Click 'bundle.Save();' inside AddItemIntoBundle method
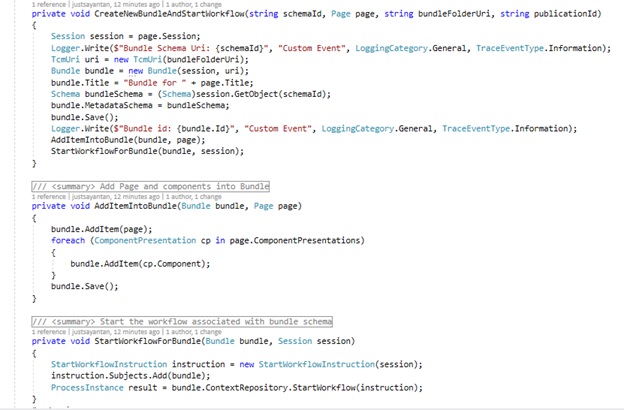Viewport: 624px width, 410px height. (x=84, y=286)
